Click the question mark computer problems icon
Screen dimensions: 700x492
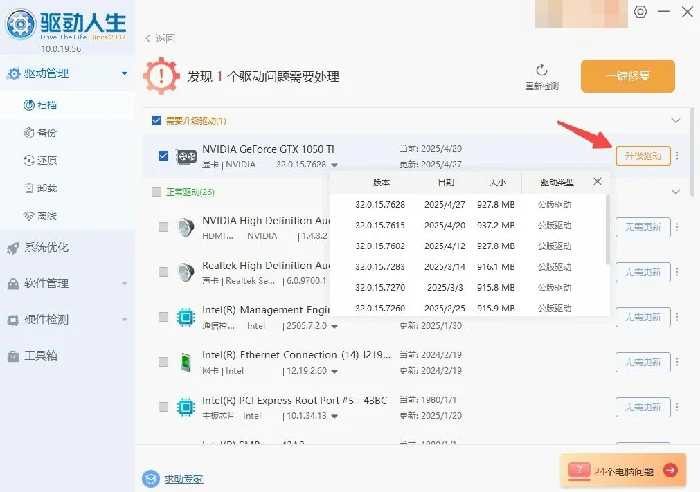579,471
